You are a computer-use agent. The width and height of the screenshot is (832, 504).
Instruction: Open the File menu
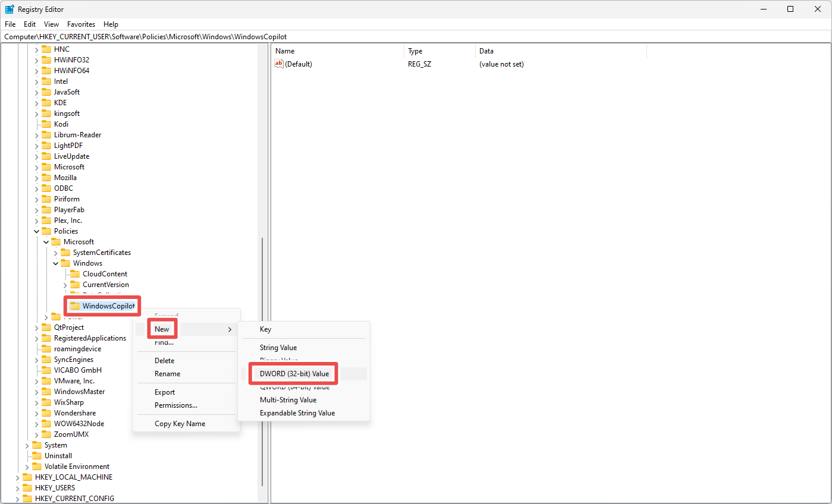pos(10,24)
